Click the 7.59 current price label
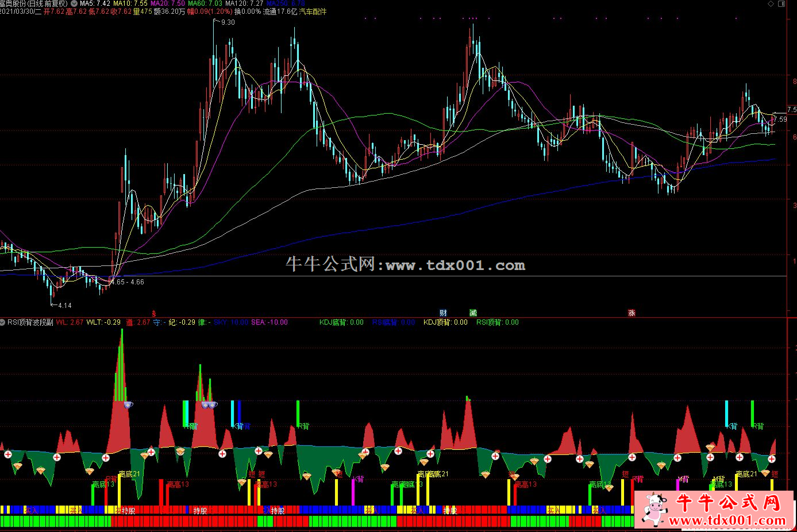797x532 pixels. point(780,119)
